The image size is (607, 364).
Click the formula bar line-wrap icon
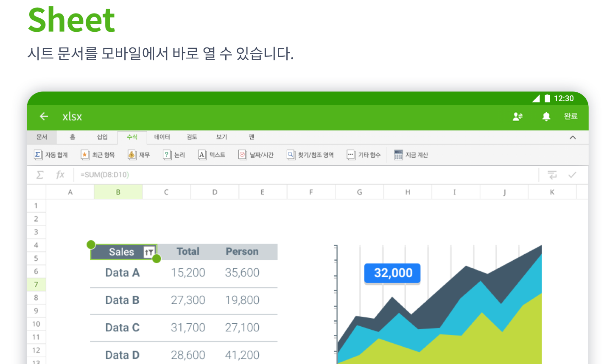point(552,175)
